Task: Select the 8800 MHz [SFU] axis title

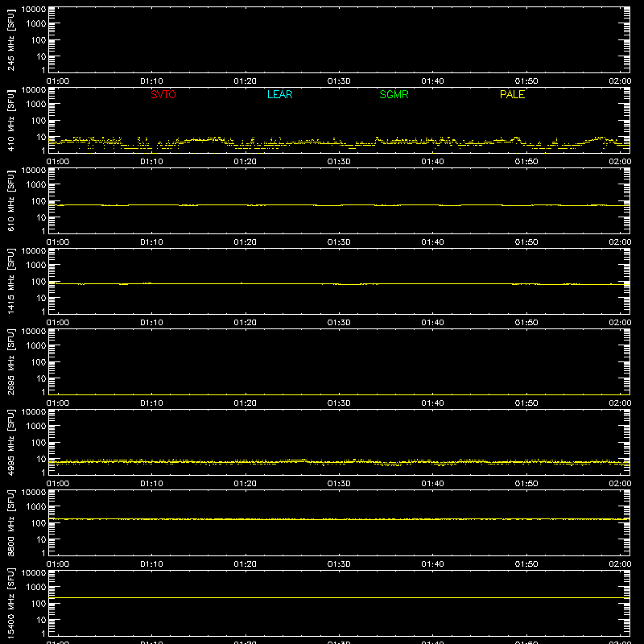Action: click(x=11, y=522)
